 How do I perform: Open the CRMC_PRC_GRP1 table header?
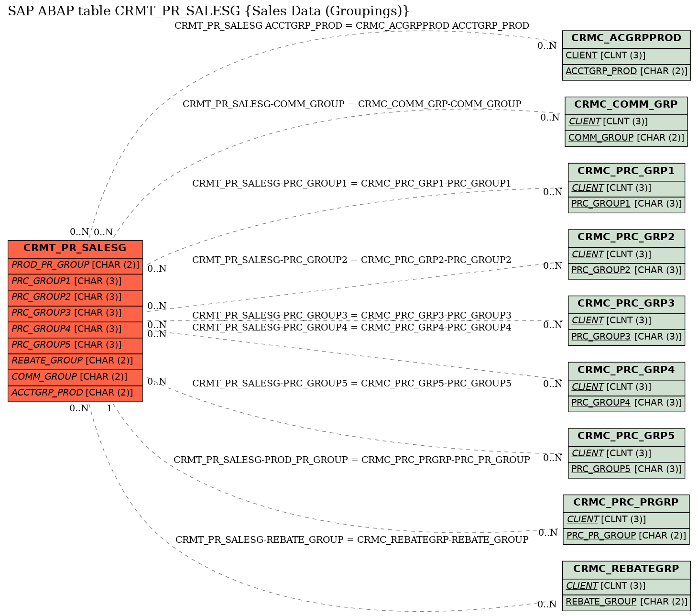tap(626, 171)
